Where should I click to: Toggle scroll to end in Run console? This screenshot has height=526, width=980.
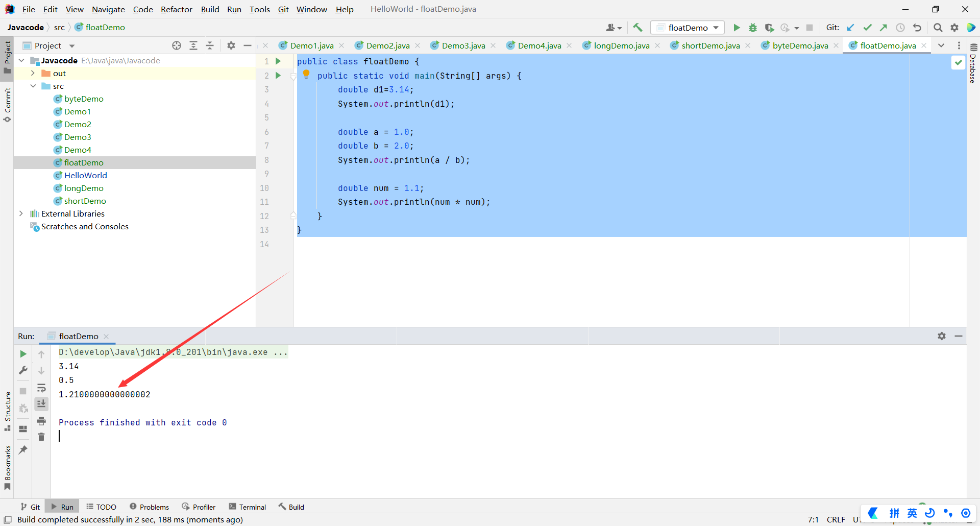(41, 404)
